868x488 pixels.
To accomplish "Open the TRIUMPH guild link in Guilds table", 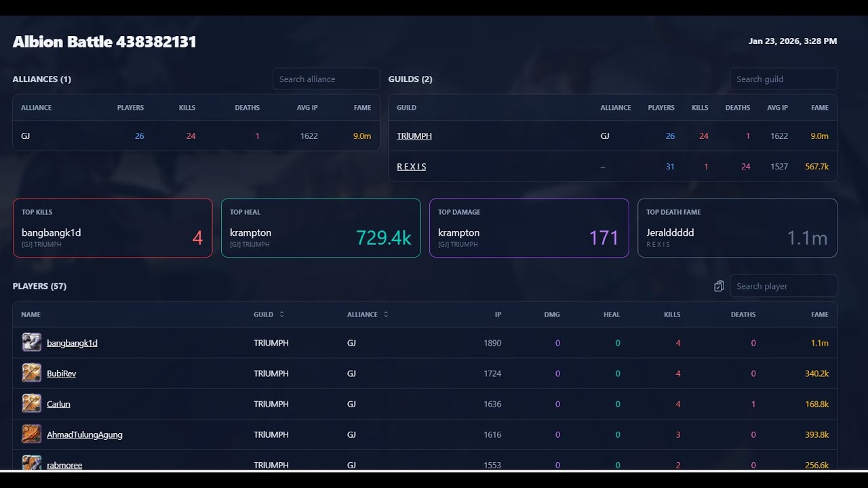I will click(x=414, y=136).
